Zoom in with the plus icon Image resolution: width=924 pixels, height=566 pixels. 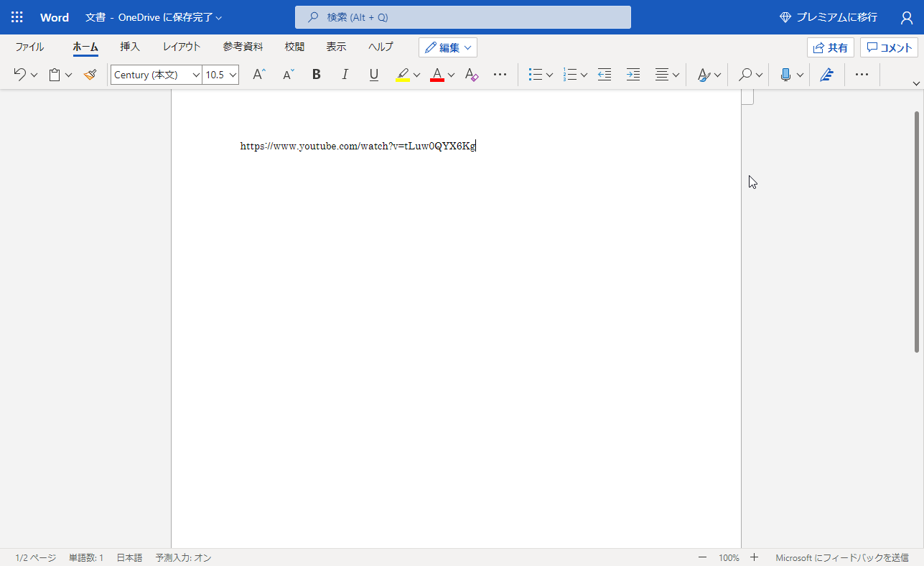[754, 557]
